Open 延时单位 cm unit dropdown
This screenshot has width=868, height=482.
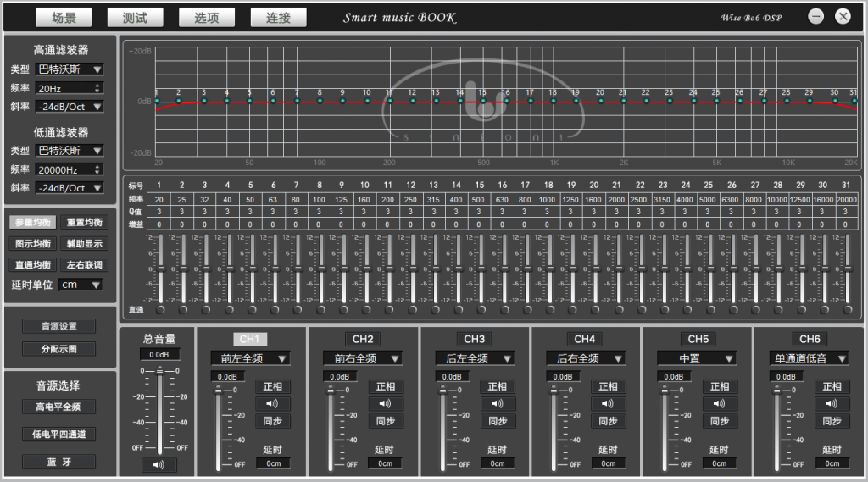click(81, 285)
